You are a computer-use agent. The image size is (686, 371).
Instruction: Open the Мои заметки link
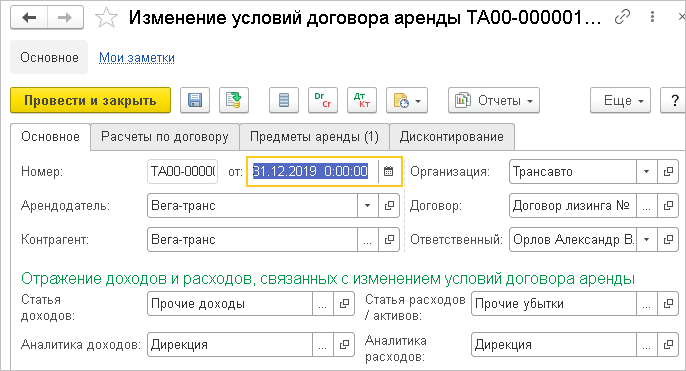pos(136,58)
